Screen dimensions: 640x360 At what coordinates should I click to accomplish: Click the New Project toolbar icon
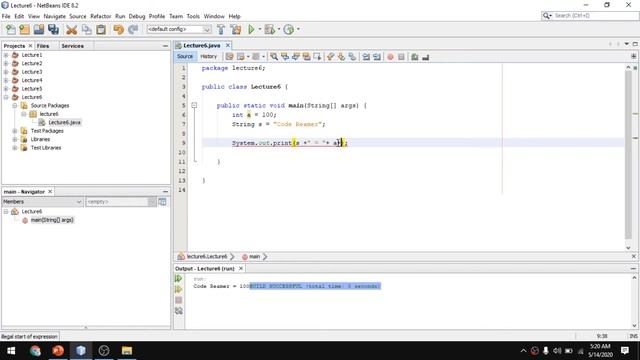(x=24, y=29)
